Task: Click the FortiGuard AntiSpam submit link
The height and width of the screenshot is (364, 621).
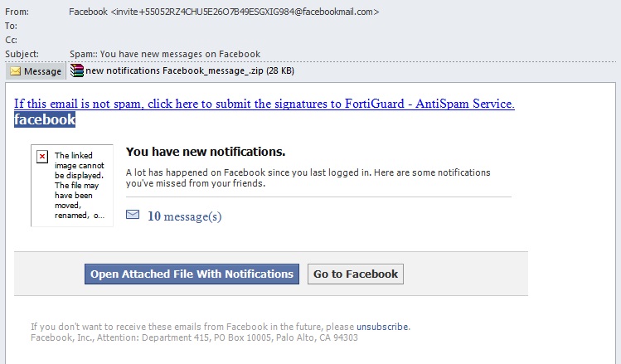Action: pos(264,104)
